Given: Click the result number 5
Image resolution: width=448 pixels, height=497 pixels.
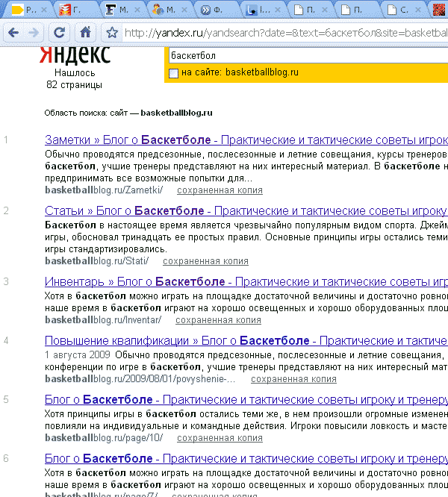Looking at the screenshot, I should pyautogui.click(x=6, y=400).
